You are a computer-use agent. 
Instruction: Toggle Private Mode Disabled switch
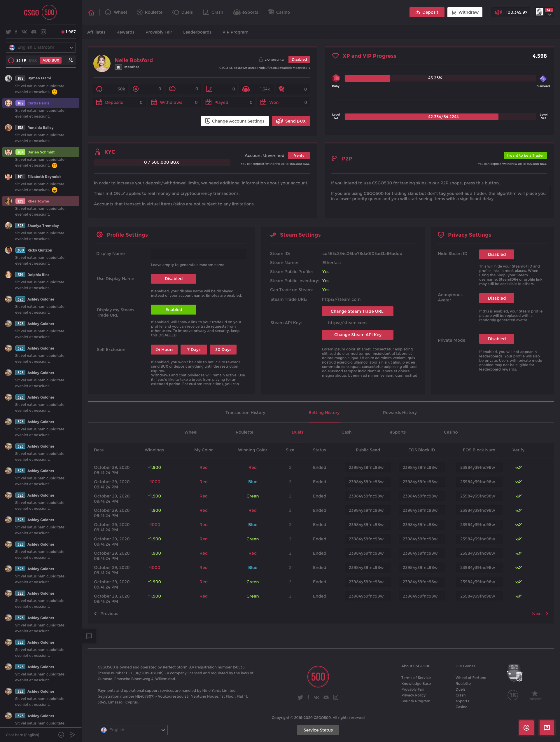click(x=496, y=338)
